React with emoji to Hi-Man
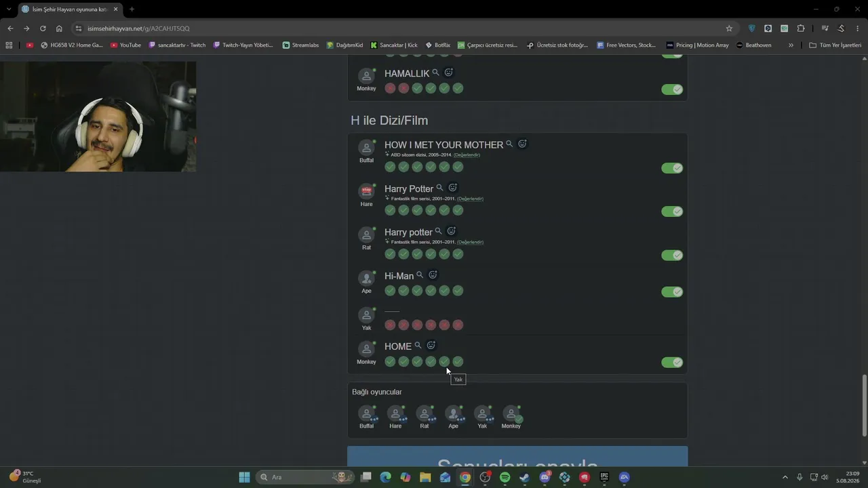 [433, 274]
